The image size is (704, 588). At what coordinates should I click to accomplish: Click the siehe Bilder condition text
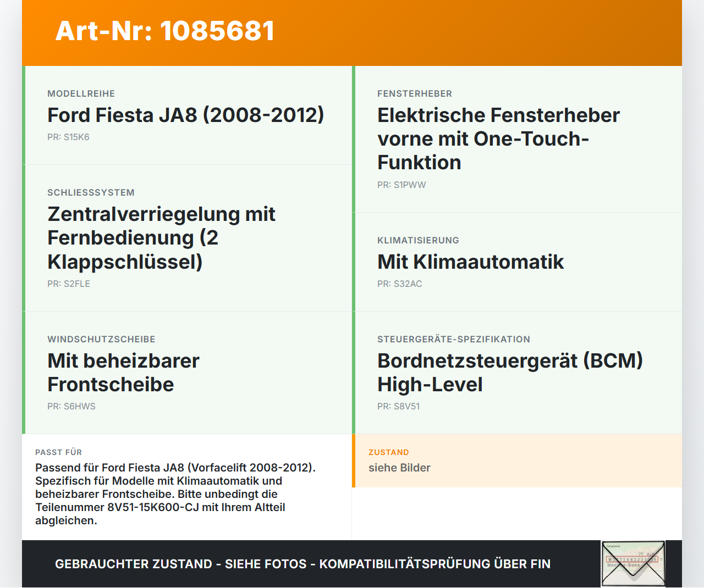399,468
